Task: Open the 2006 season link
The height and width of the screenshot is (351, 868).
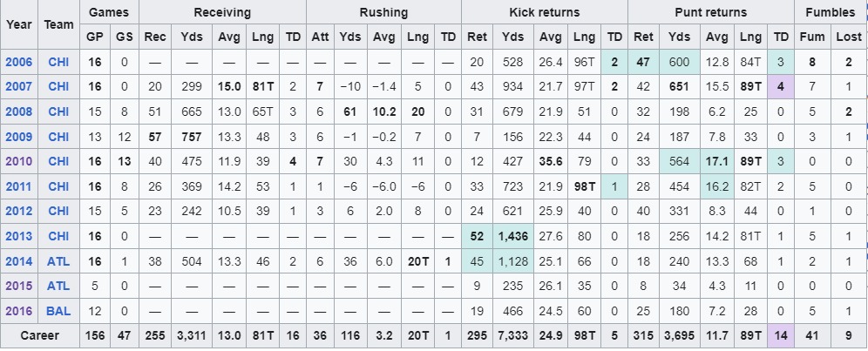Action: pyautogui.click(x=19, y=62)
